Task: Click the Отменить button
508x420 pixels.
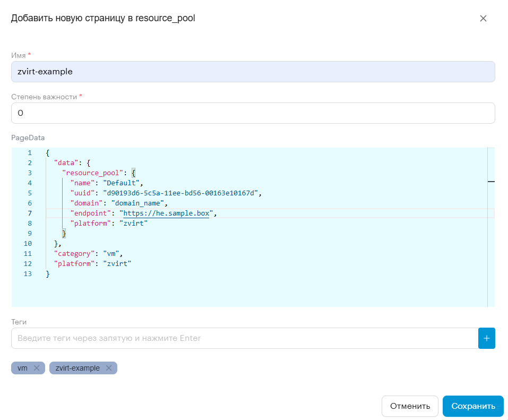Action: (x=410, y=406)
